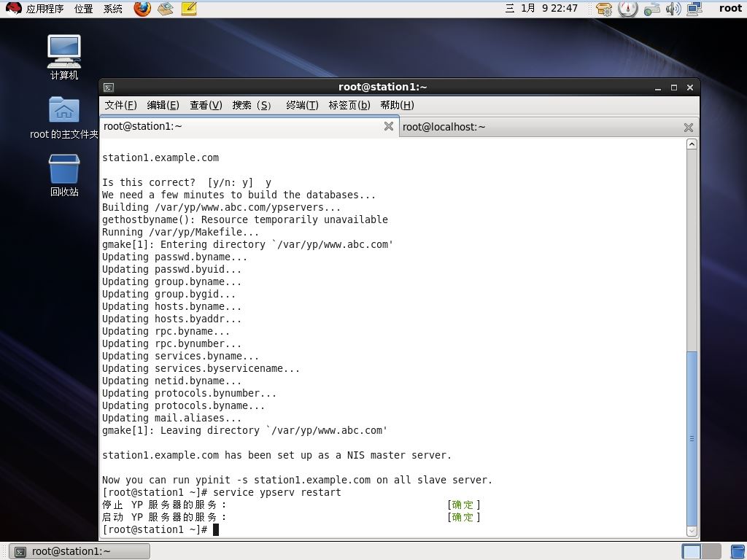Click the network disk tray icon

pyautogui.click(x=651, y=9)
